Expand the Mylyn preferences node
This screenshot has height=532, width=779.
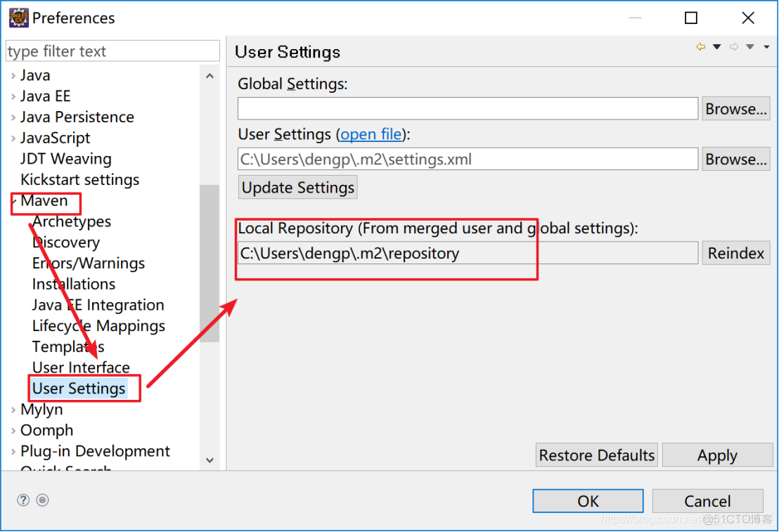[13, 410]
